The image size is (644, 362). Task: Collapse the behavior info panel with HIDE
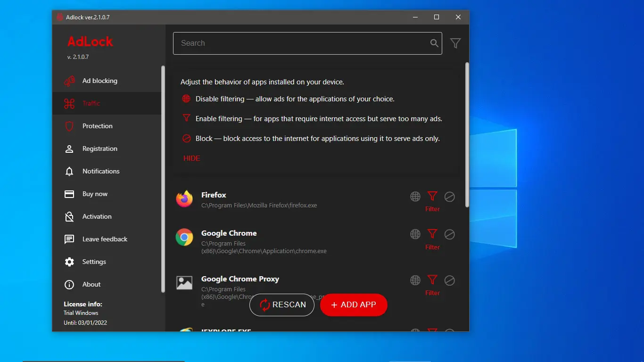pos(191,158)
